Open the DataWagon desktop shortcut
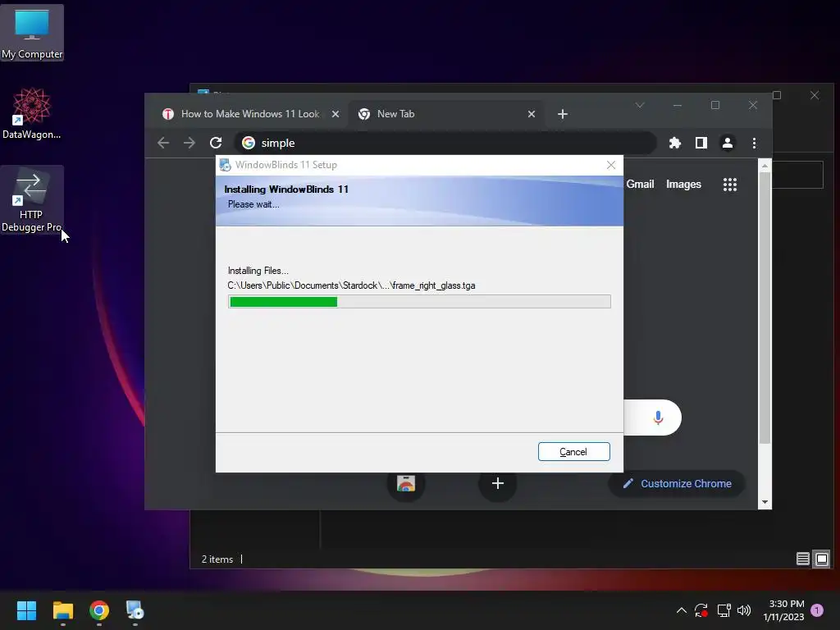Image resolution: width=840 pixels, height=630 pixels. 32,113
